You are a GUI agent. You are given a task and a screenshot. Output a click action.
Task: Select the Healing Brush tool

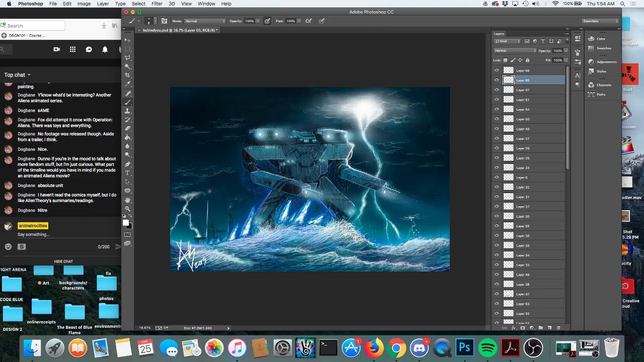click(127, 93)
